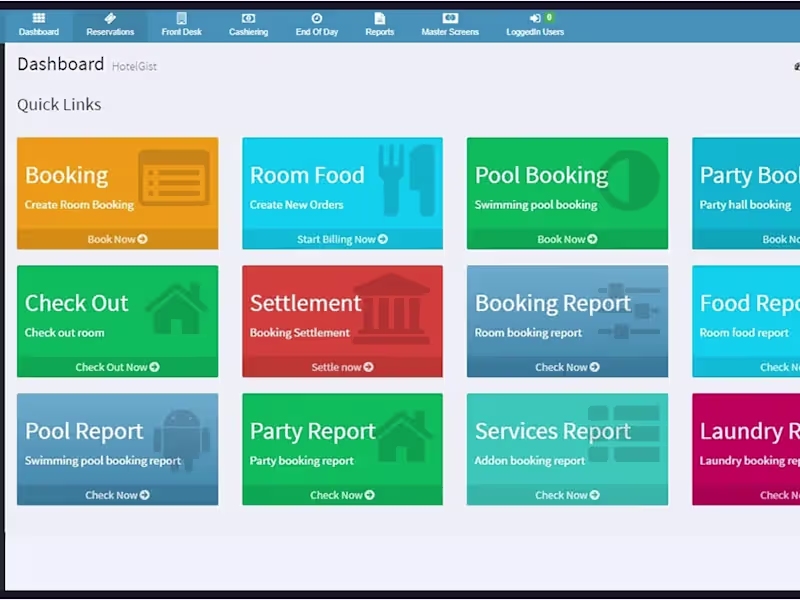Click 'Addon booking report' text

coord(530,461)
